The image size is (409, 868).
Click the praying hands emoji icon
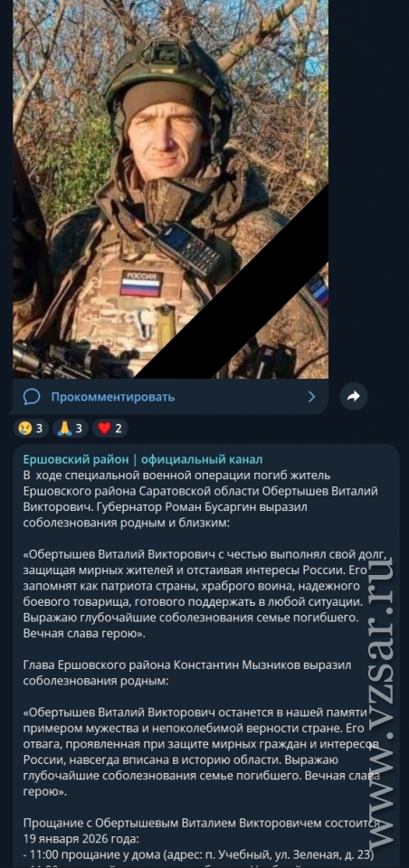[x=64, y=428]
